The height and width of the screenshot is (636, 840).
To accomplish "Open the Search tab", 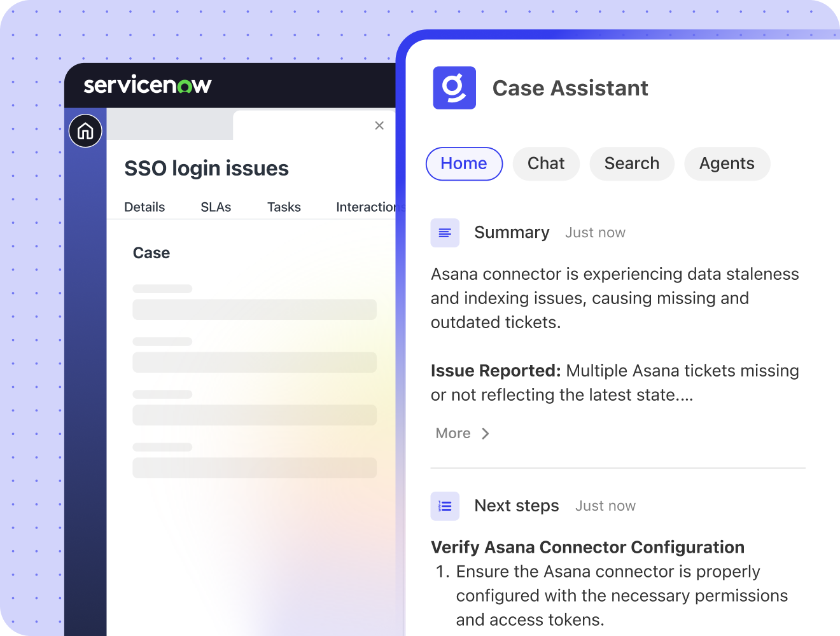I will tap(632, 164).
